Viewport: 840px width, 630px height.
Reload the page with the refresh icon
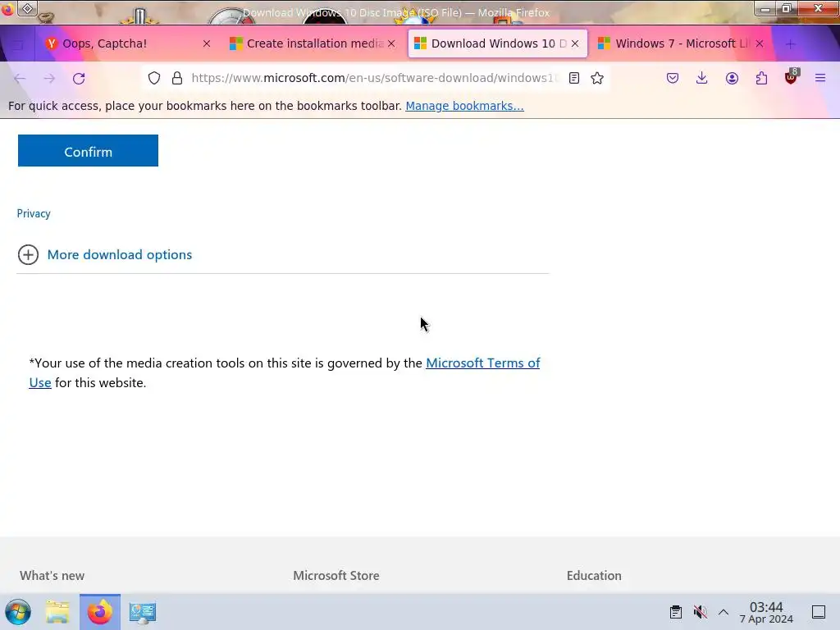click(79, 78)
